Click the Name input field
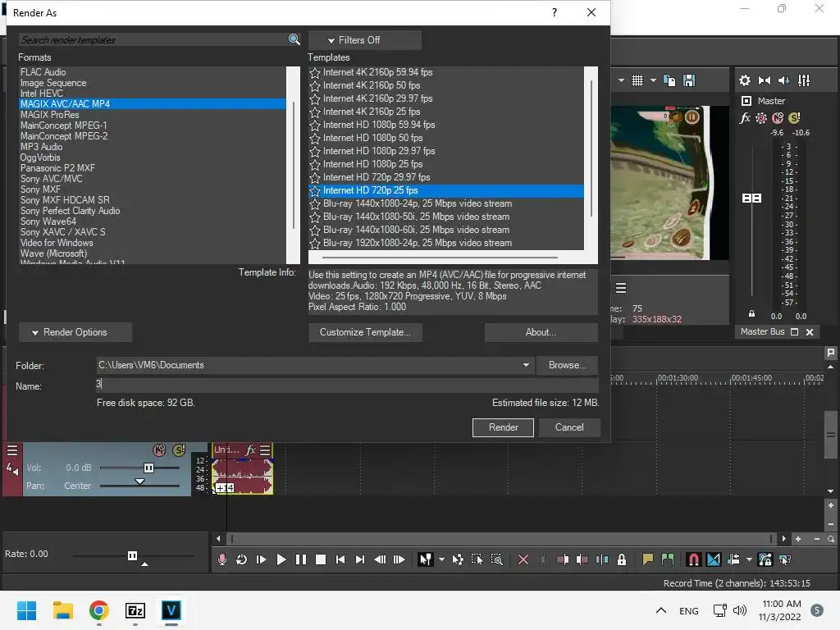The width and height of the screenshot is (840, 630). coord(347,384)
